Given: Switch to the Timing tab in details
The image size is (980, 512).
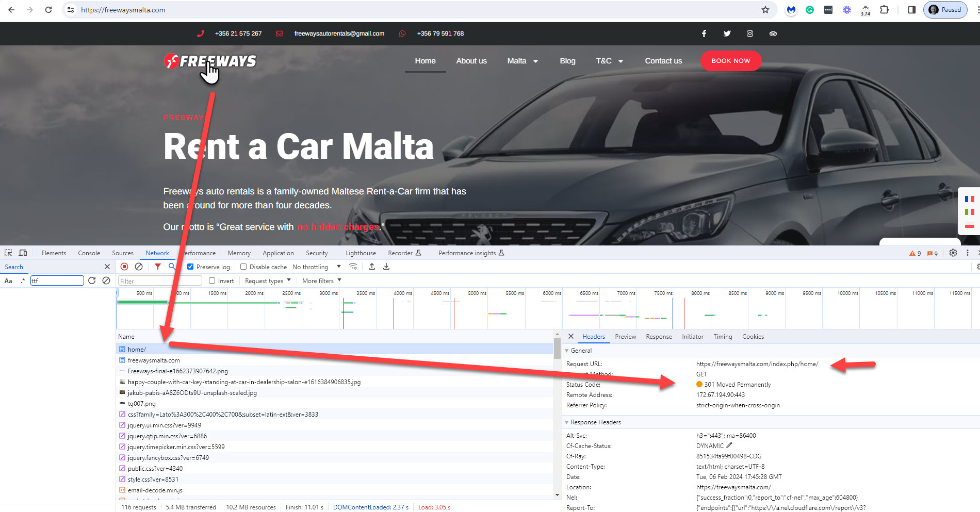Looking at the screenshot, I should (x=723, y=336).
